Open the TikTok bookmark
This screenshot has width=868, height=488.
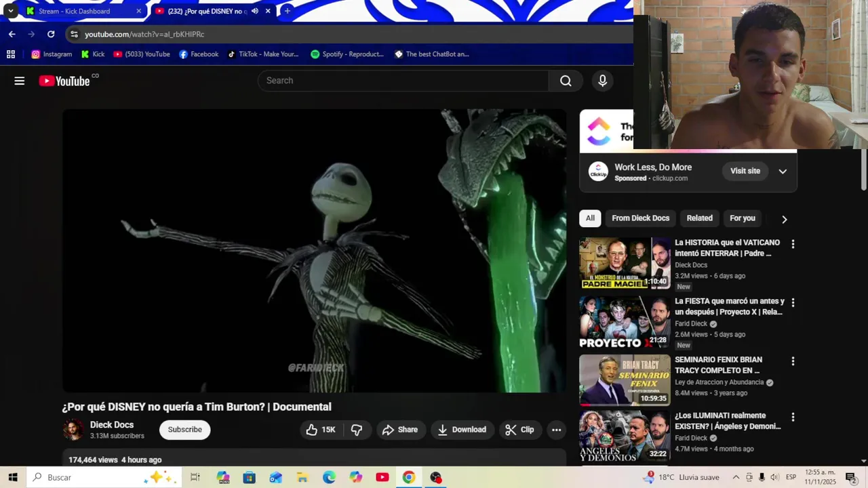pyautogui.click(x=263, y=54)
